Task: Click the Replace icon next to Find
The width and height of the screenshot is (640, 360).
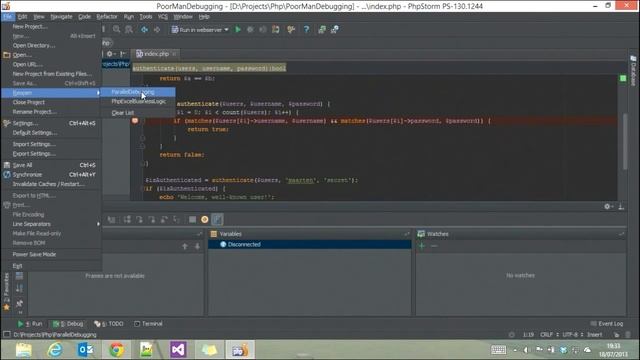Action: click(129, 29)
